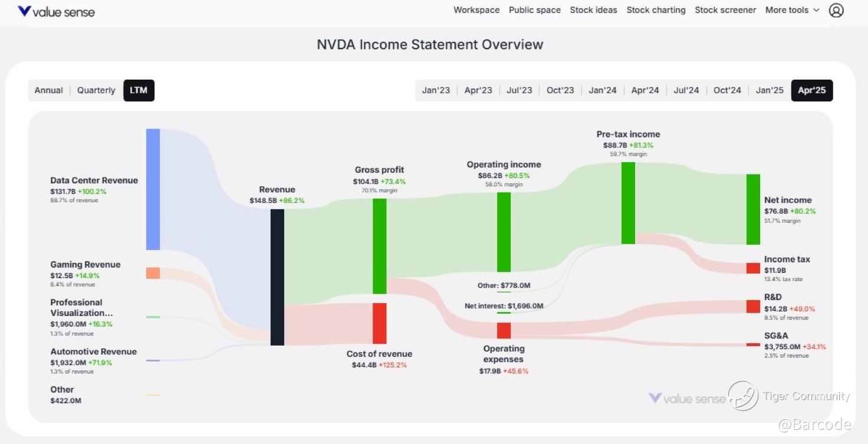This screenshot has width=868, height=444.
Task: Click the "NVDA Income Statement Overview" heading
Action: pos(430,44)
